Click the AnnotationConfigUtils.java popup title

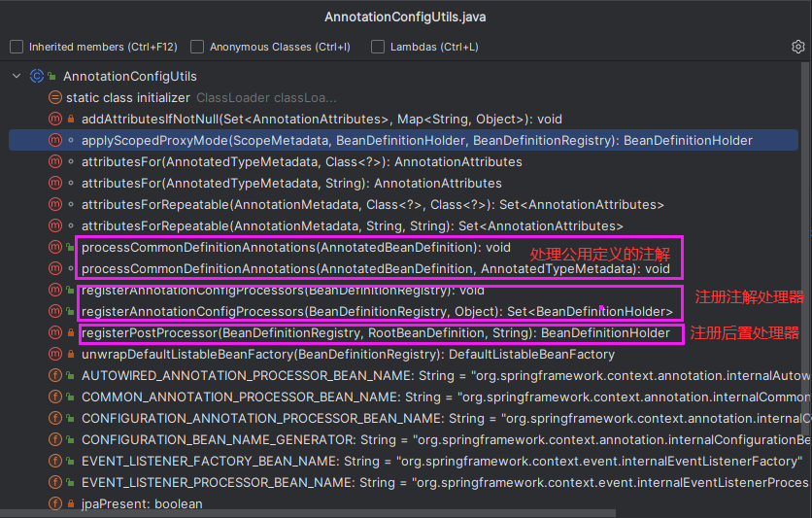pyautogui.click(x=405, y=17)
